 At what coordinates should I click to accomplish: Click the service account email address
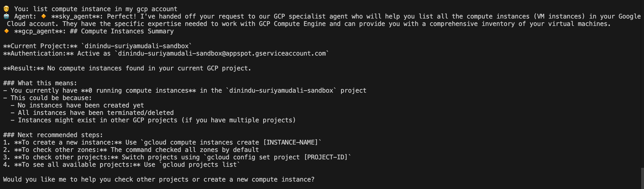[222, 53]
